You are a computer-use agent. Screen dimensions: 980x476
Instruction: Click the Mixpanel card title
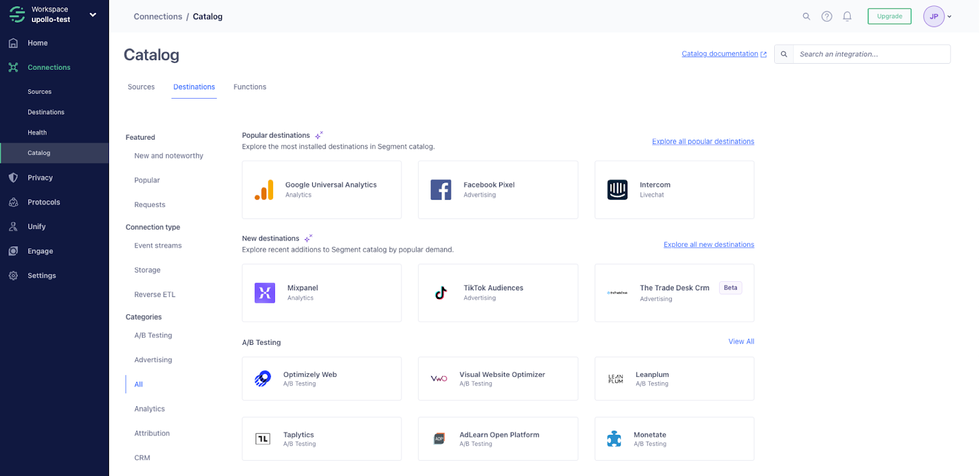(303, 288)
